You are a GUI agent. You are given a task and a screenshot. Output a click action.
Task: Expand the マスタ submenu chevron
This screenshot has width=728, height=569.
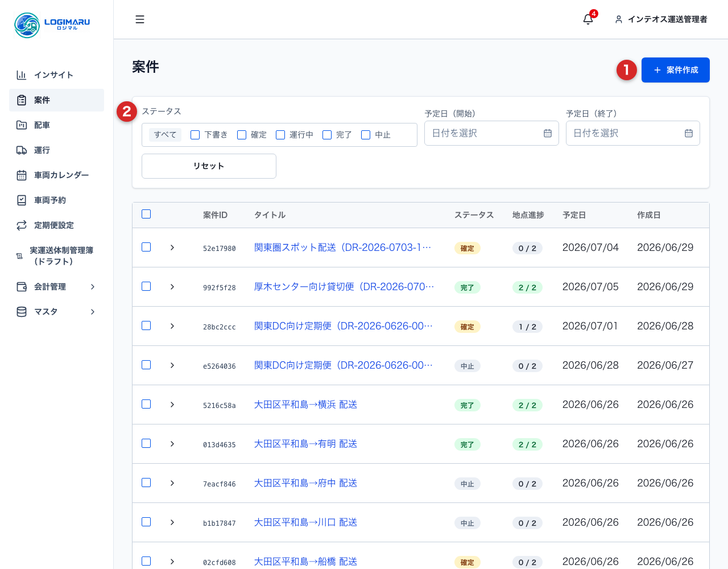pos(93,312)
